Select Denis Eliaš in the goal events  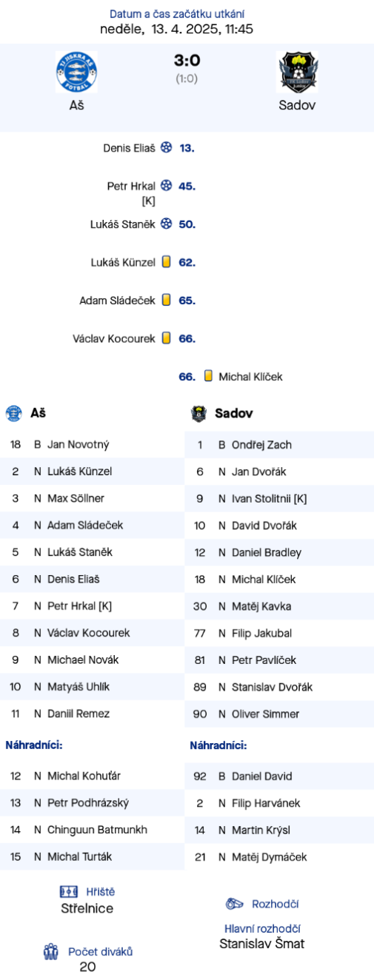130,148
